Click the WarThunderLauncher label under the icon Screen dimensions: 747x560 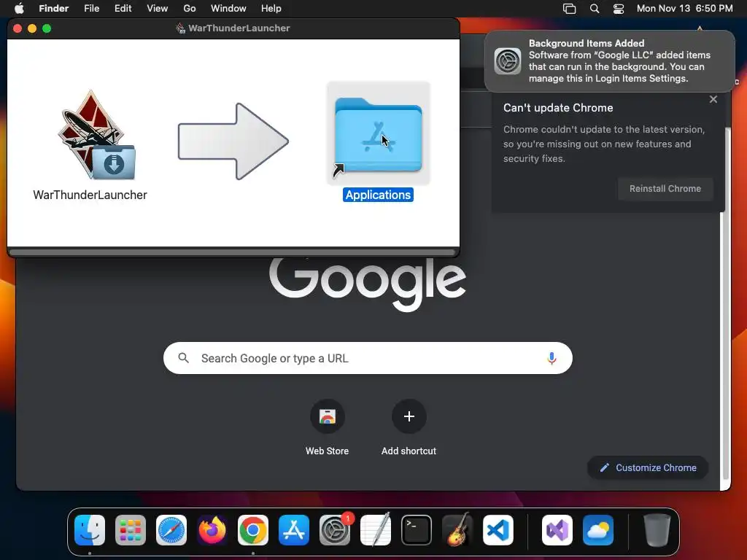pos(90,195)
